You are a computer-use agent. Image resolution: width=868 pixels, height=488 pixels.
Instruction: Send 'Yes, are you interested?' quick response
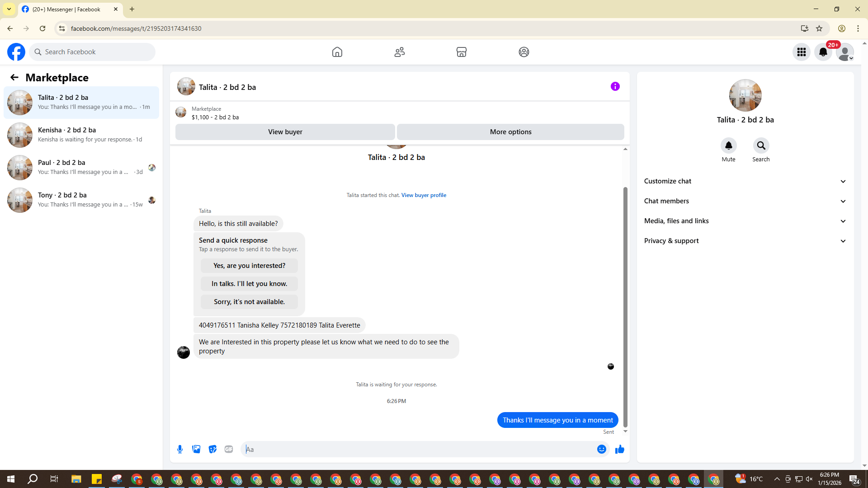tap(249, 266)
